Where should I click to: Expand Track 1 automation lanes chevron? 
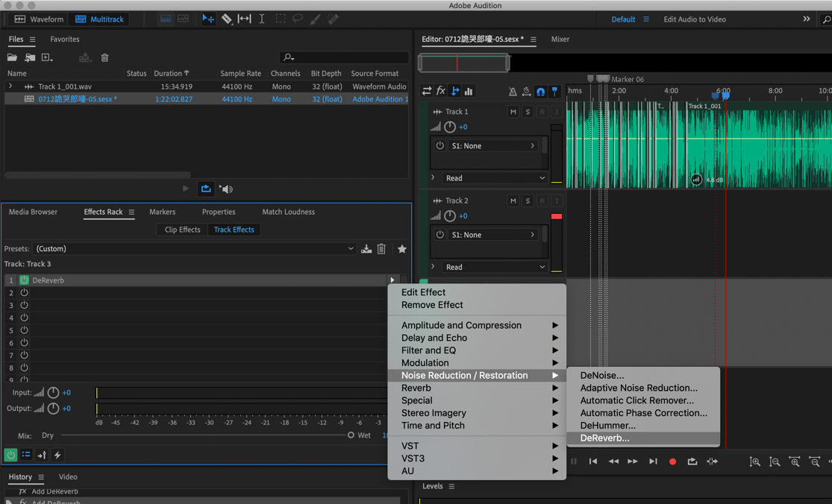433,177
